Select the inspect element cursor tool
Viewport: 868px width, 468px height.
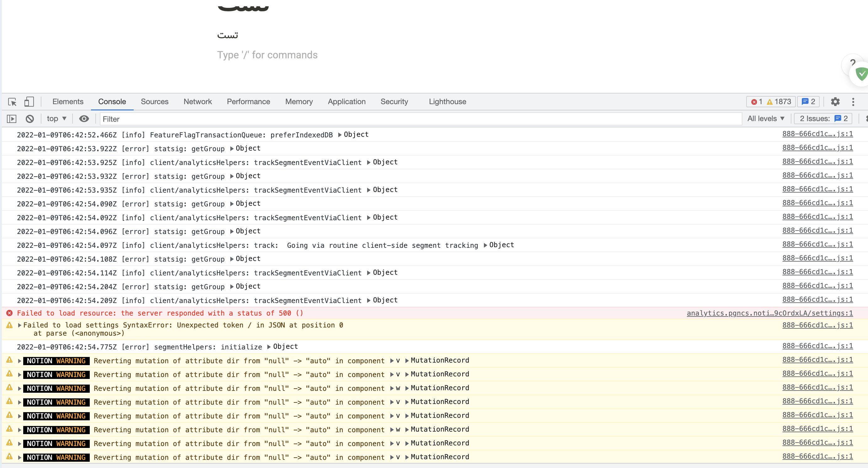[x=13, y=102]
